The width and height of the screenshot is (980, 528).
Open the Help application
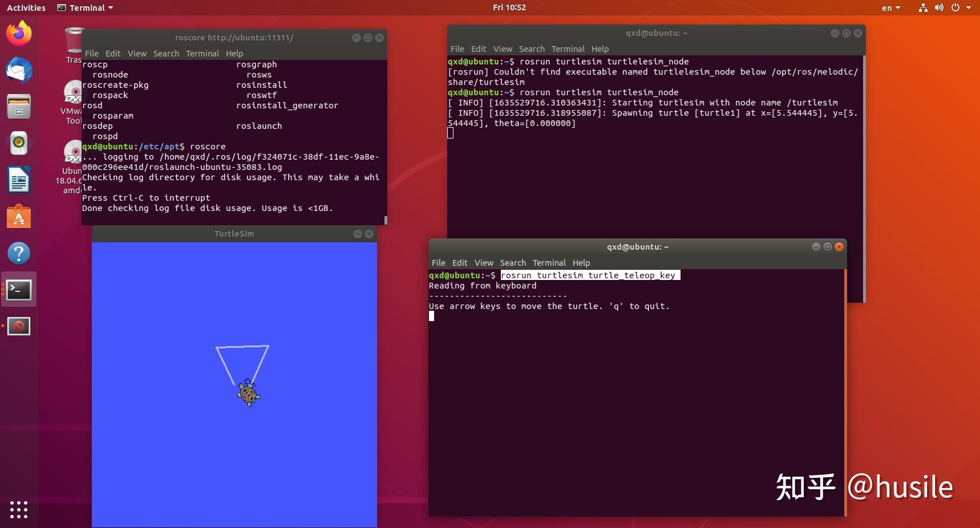(x=19, y=253)
